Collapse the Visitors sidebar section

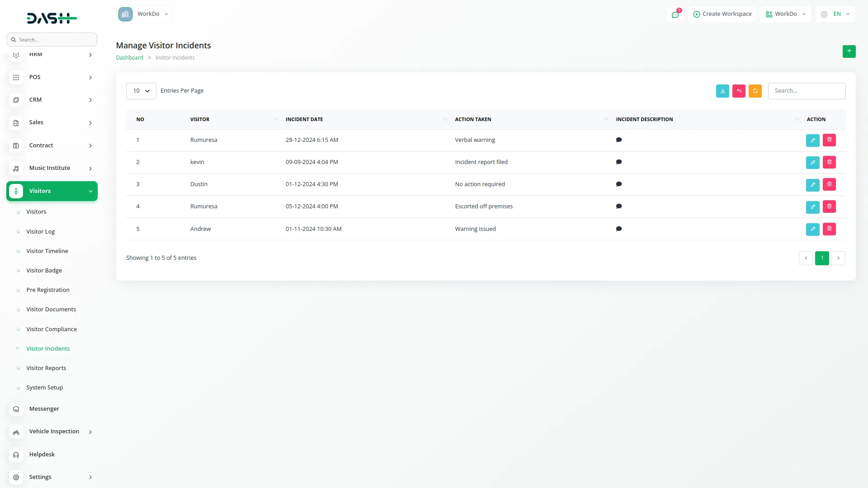(x=52, y=191)
